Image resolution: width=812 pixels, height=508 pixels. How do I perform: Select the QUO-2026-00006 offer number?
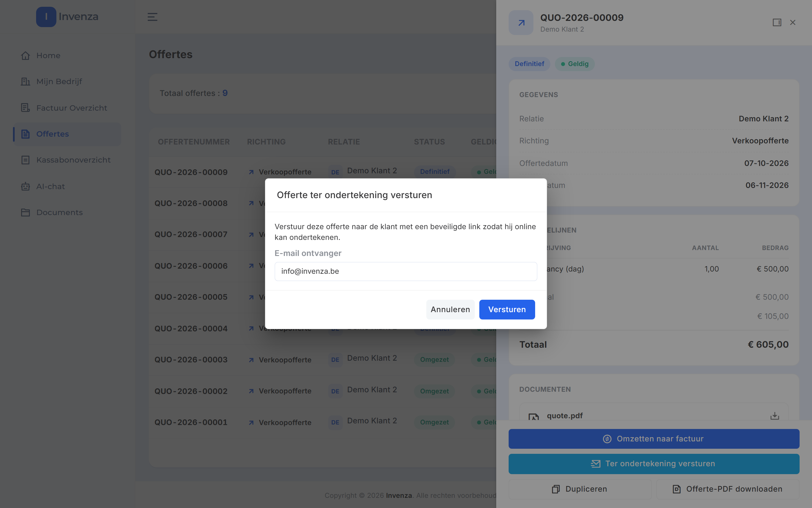point(191,266)
